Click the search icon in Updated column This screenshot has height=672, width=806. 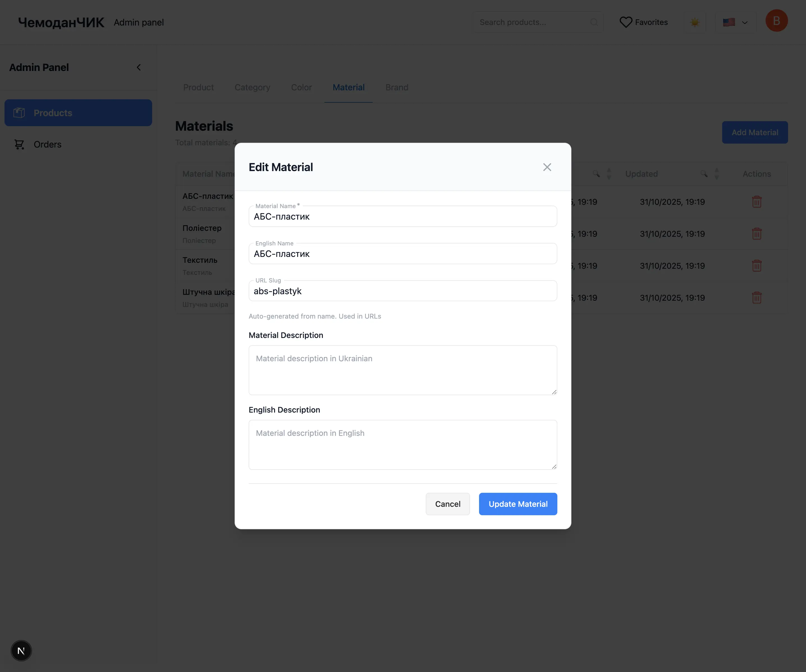[x=704, y=174]
